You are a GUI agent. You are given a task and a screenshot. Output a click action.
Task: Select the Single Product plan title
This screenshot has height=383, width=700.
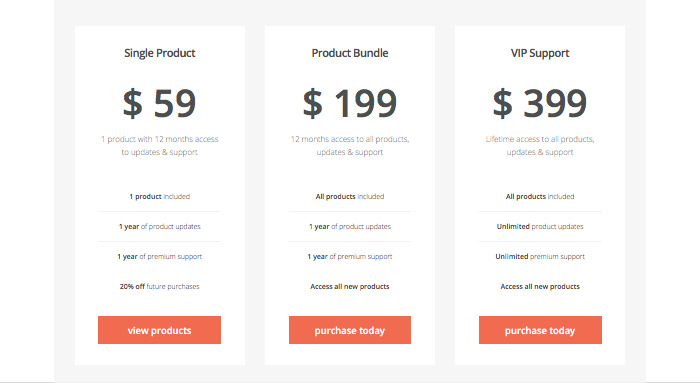click(x=160, y=53)
